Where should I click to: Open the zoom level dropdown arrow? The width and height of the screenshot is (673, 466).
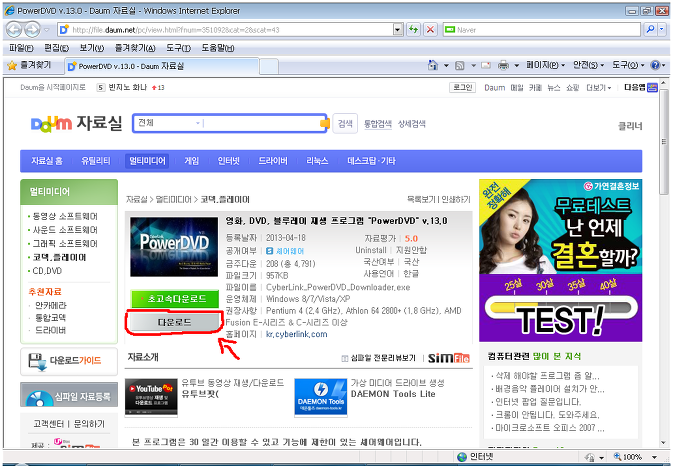(x=654, y=457)
